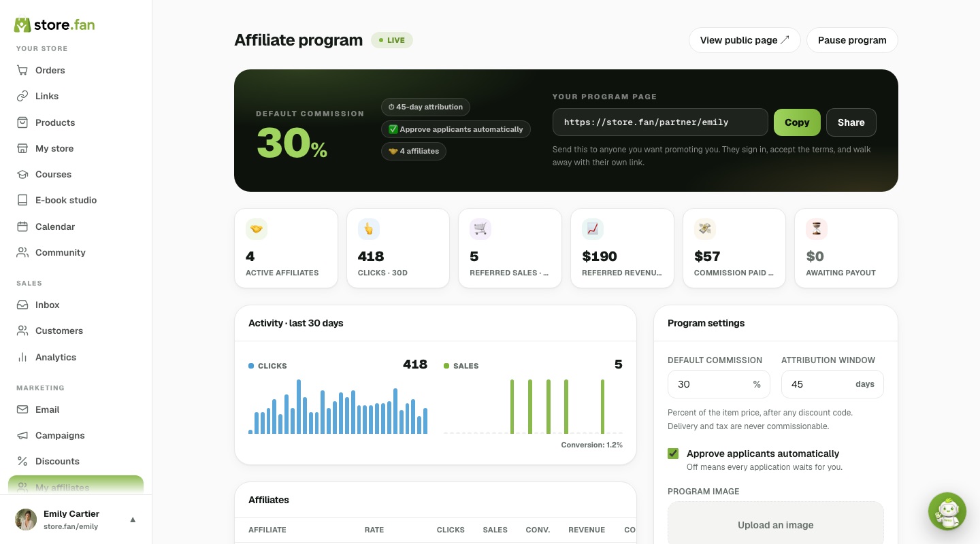
Task: Click the Products bag icon in sidebar
Action: [22, 122]
